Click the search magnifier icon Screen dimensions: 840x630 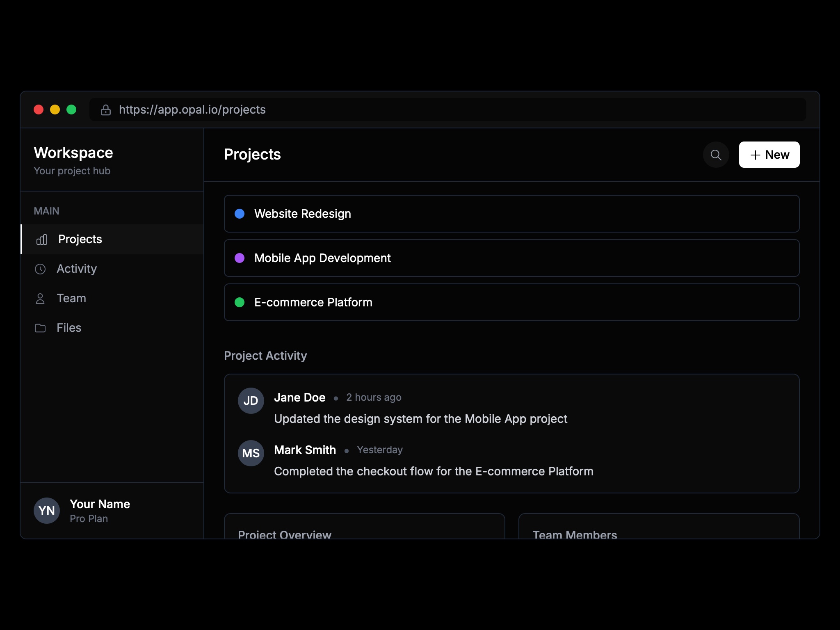(715, 155)
